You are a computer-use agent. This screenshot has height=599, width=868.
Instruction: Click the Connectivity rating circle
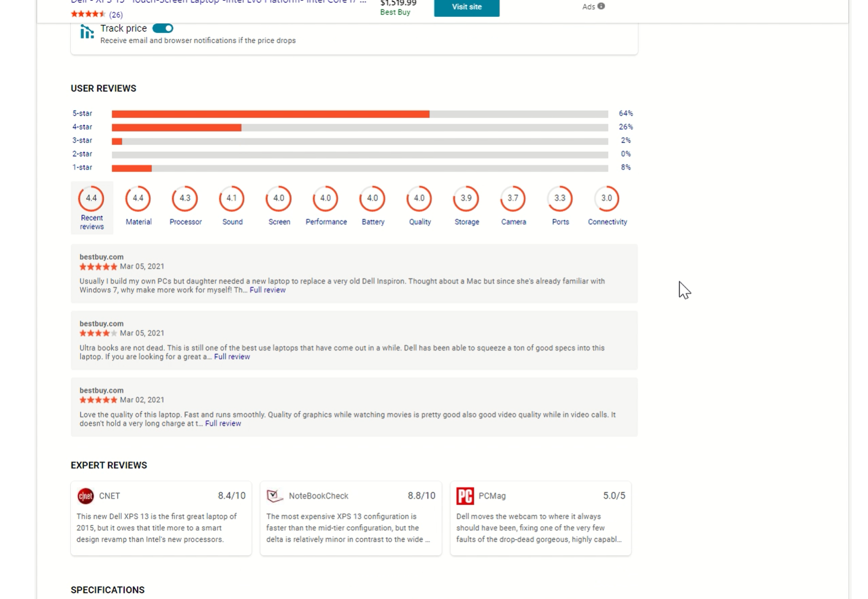[x=607, y=199]
